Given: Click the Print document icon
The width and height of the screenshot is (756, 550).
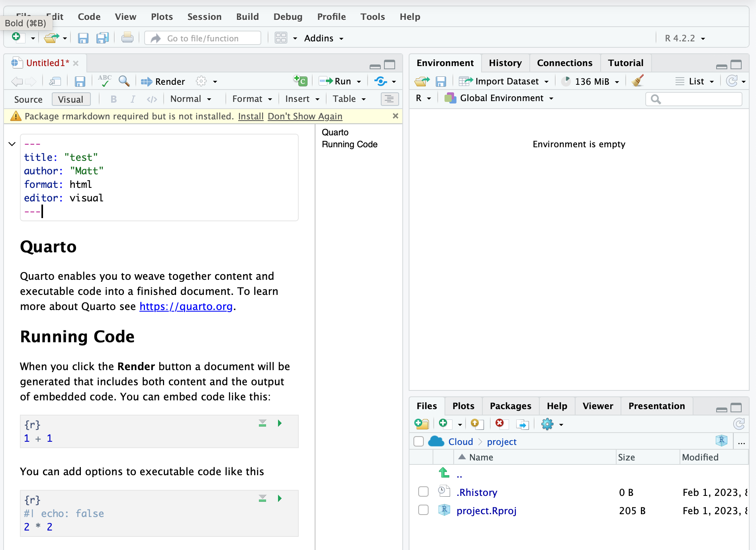Looking at the screenshot, I should (127, 38).
